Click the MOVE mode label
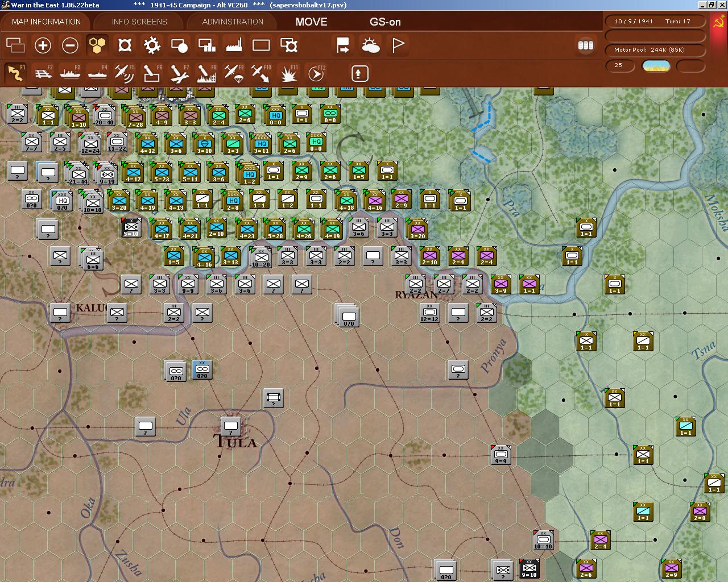This screenshot has height=582, width=728. pos(311,22)
